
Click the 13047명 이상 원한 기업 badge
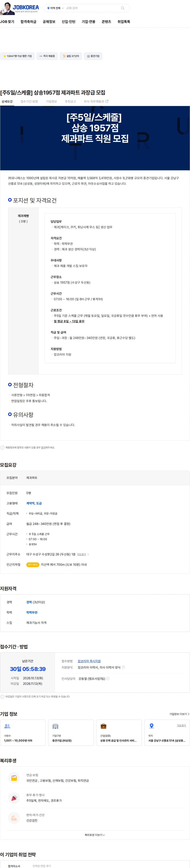click(17, 56)
